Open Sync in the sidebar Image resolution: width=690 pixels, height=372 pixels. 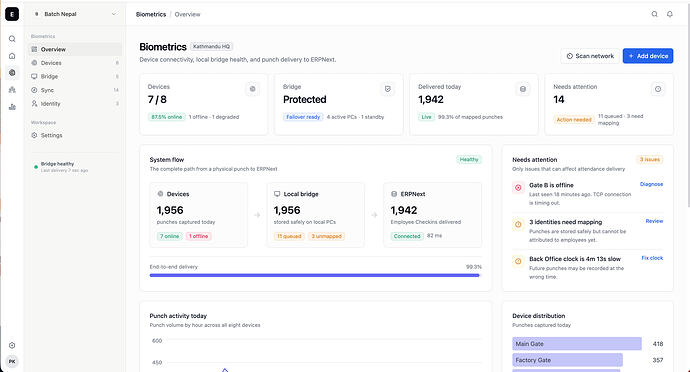[76, 90]
